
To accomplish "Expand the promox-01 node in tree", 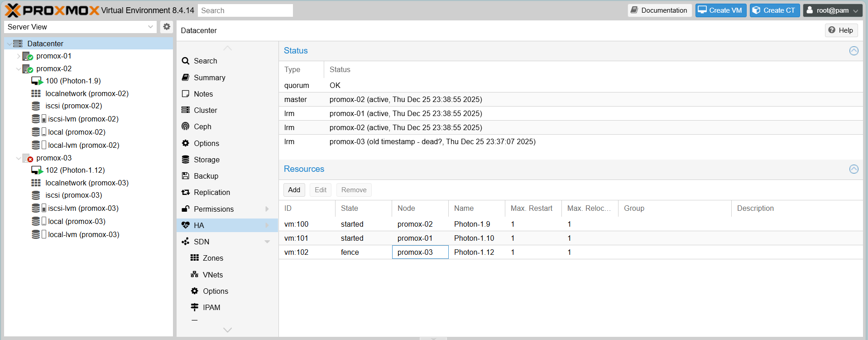I will pos(18,56).
